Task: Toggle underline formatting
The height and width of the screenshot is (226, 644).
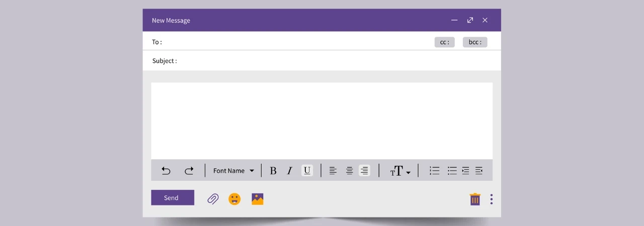Action: click(x=307, y=170)
